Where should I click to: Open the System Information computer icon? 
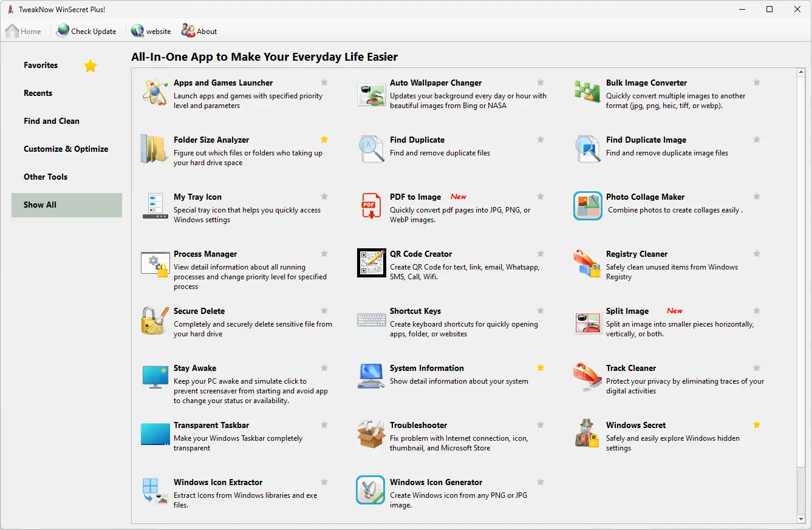click(x=371, y=377)
